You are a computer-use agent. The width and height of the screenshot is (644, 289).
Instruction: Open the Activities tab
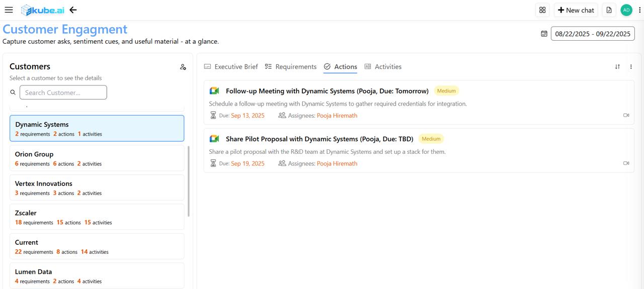(383, 67)
